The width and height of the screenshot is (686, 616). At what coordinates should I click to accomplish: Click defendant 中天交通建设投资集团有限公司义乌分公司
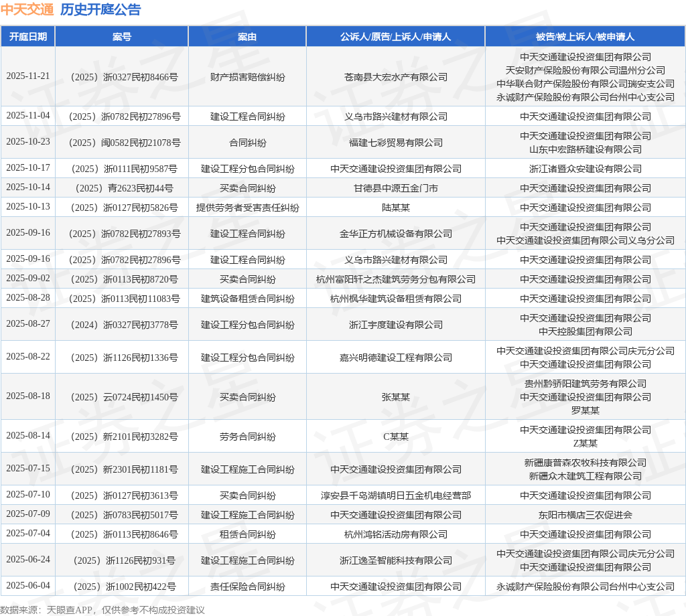pos(585,240)
